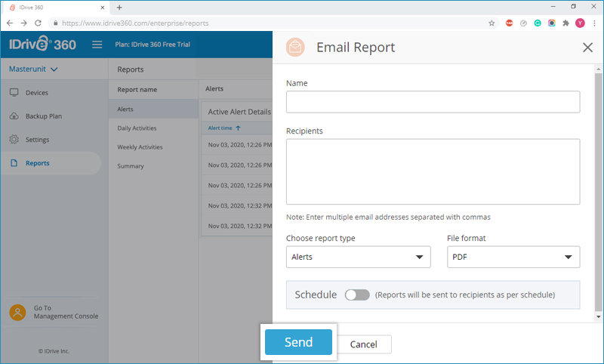Click the IDrive 360 logo
This screenshot has height=364, width=604.
coord(42,44)
